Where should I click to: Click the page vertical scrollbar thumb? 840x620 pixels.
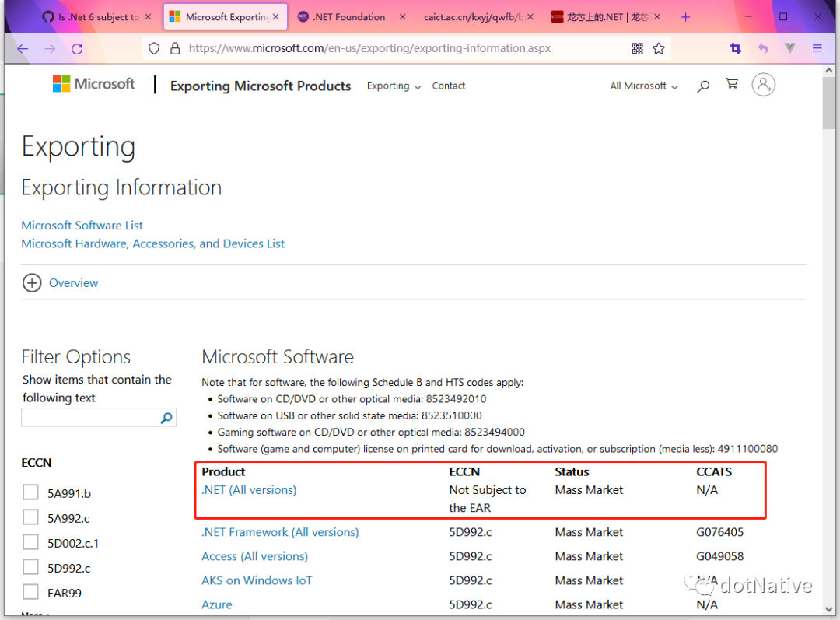pos(829,103)
